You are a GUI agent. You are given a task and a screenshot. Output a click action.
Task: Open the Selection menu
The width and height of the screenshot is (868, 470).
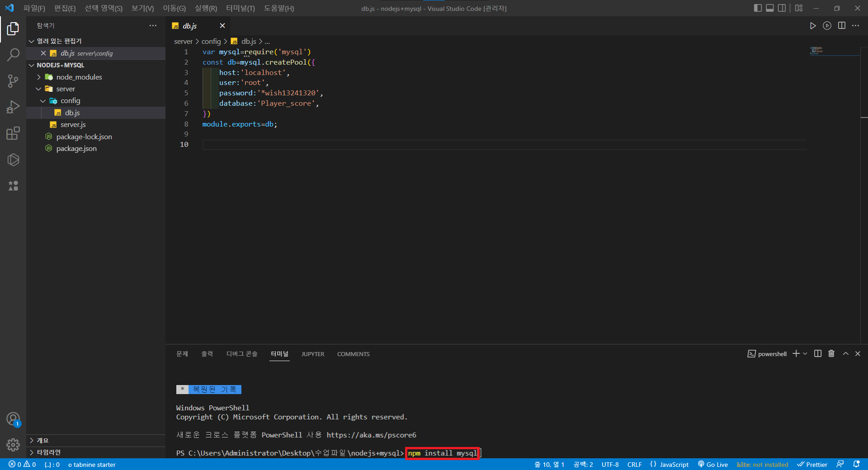pyautogui.click(x=104, y=8)
